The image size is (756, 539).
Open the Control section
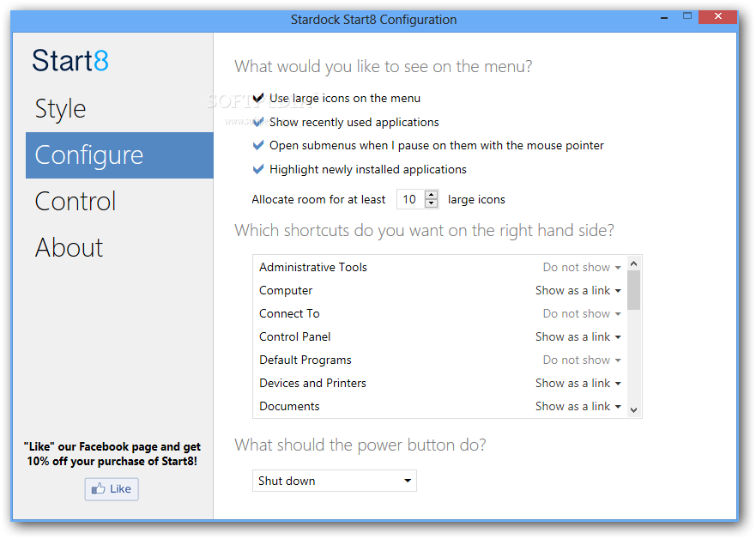point(75,201)
